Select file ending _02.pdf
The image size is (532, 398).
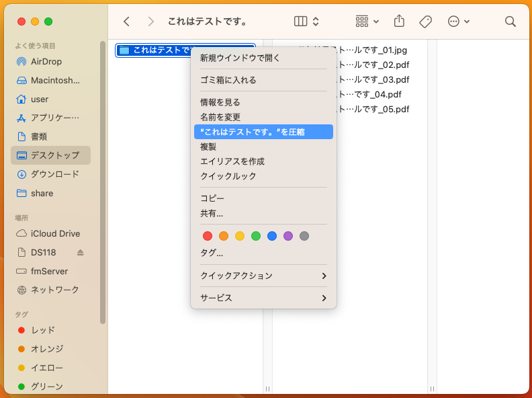point(373,65)
